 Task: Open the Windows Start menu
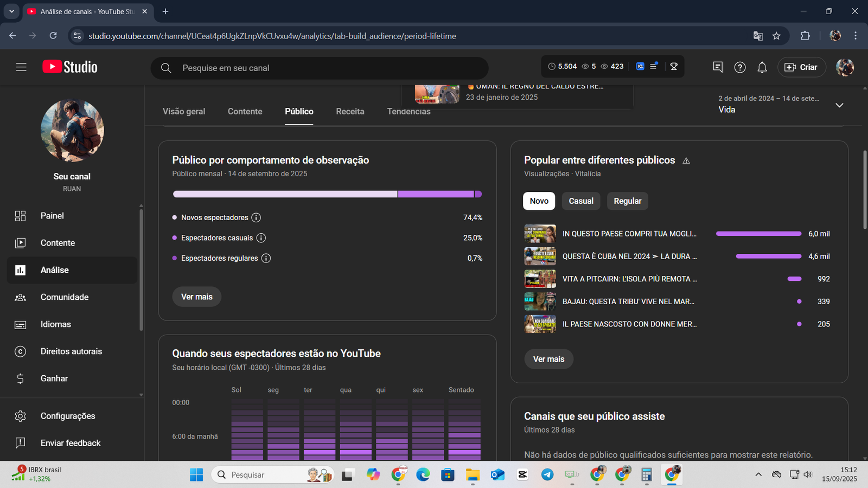(196, 474)
